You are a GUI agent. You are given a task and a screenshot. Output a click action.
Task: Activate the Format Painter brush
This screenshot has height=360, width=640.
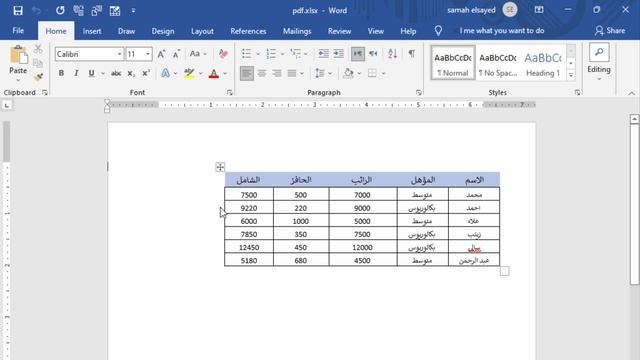click(38, 77)
